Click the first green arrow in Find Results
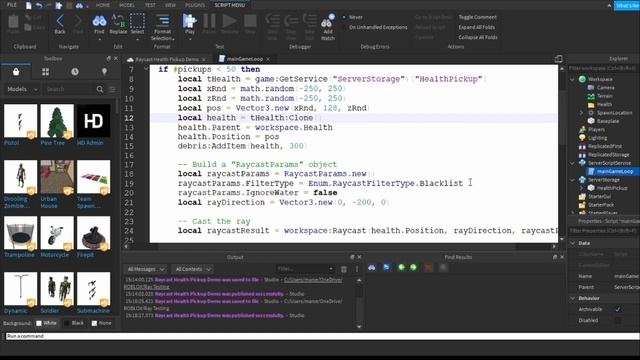This screenshot has width=640, height=360. pos(401,267)
